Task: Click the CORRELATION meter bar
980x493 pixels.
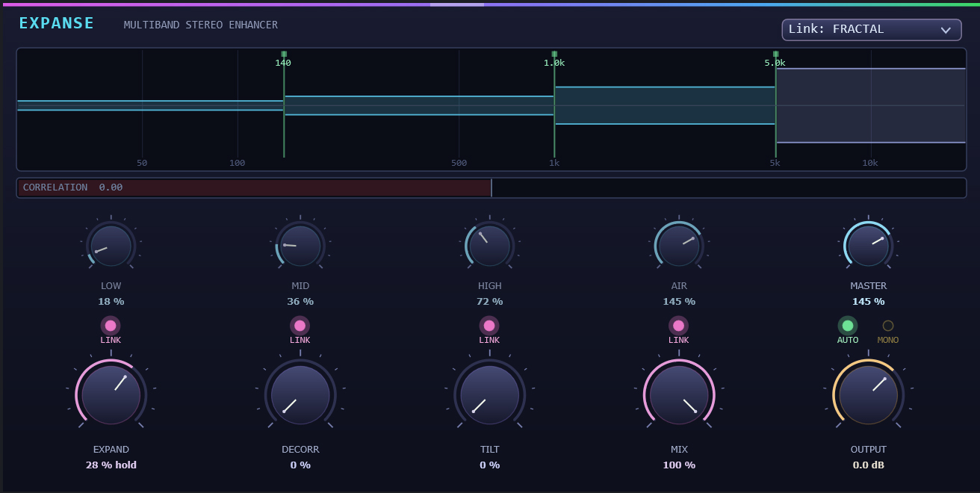Action: click(491, 187)
